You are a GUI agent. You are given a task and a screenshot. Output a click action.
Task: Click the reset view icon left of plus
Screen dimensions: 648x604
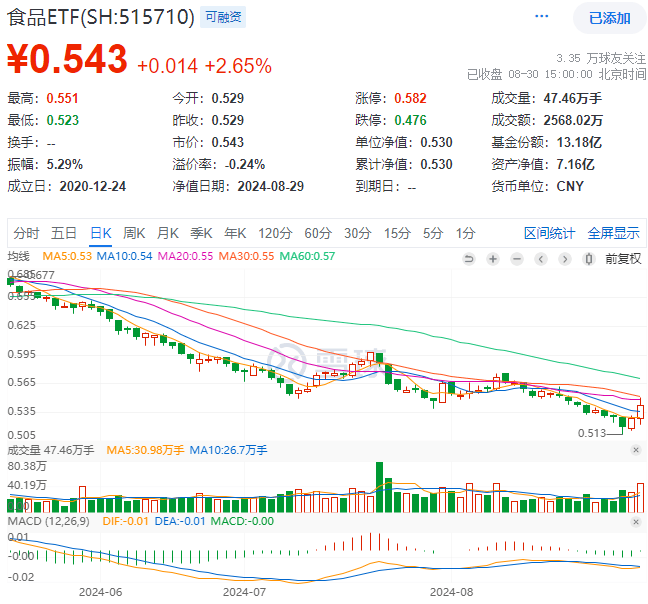pos(471,258)
